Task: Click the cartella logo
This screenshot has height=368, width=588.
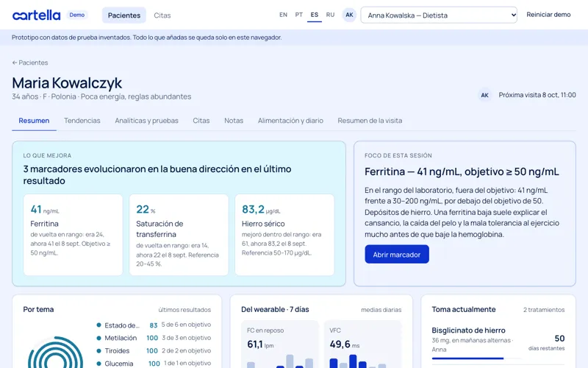Action: coord(36,15)
